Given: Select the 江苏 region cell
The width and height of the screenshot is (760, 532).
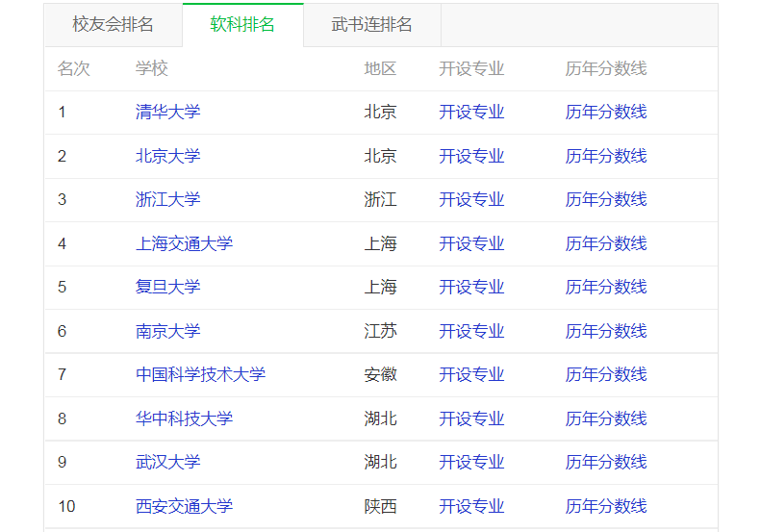Looking at the screenshot, I should tap(381, 331).
